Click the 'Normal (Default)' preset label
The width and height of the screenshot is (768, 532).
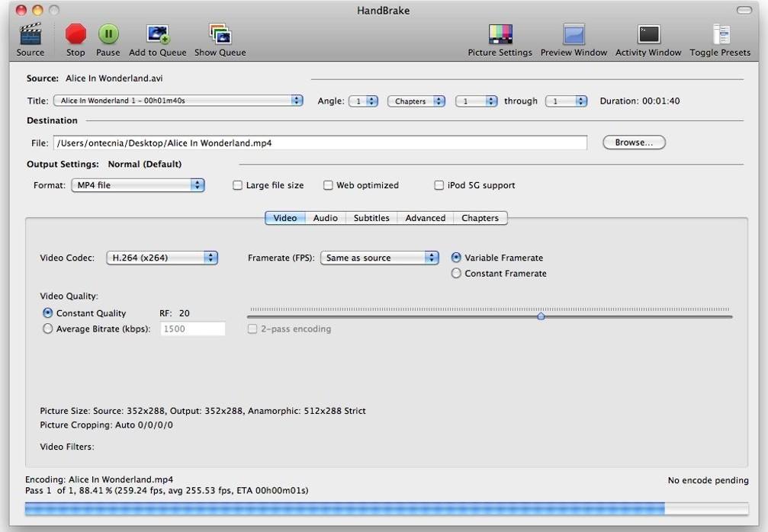point(144,164)
